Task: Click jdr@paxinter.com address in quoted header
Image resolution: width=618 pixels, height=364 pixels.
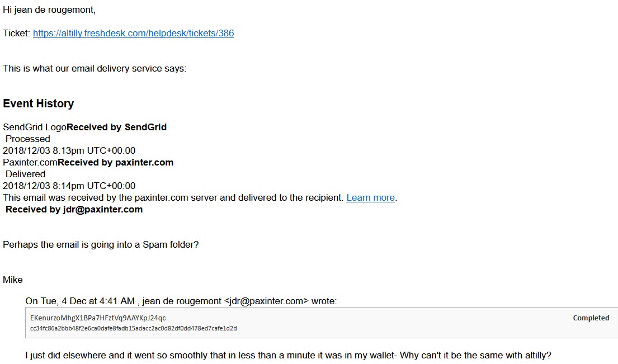Action: click(266, 301)
